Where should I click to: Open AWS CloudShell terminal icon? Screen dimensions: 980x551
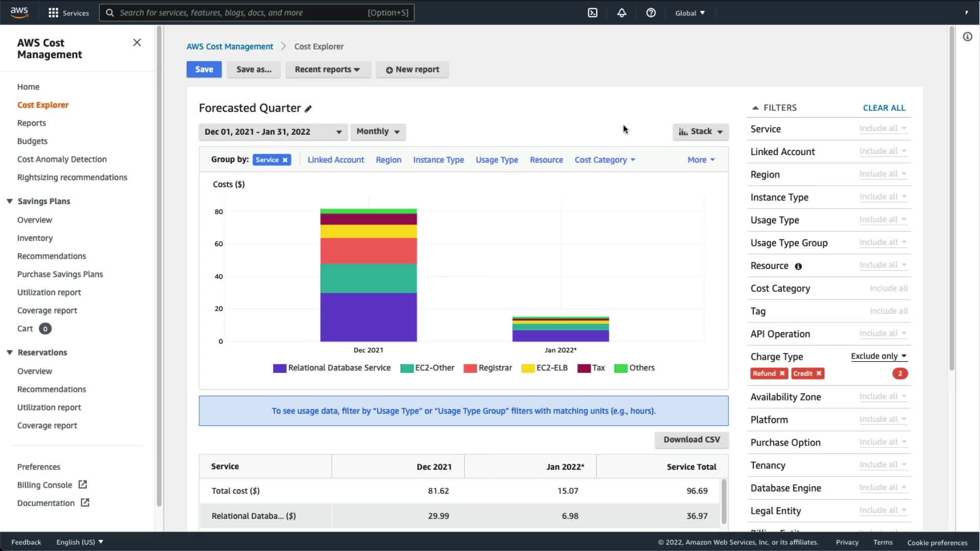pyautogui.click(x=593, y=13)
